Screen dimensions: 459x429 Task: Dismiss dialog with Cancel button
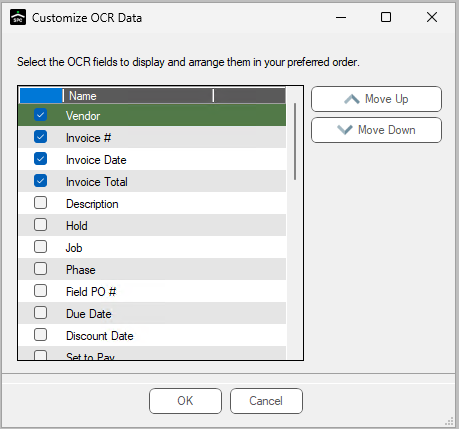pyautogui.click(x=266, y=401)
